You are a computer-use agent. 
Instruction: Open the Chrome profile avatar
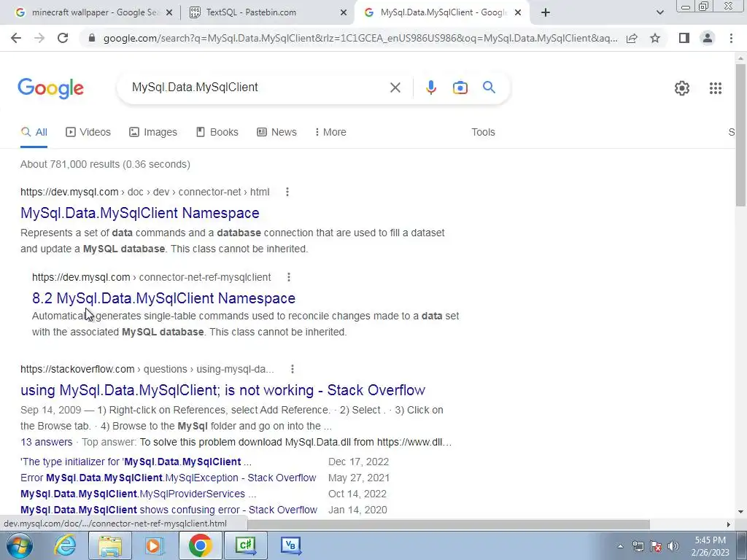[x=708, y=38]
